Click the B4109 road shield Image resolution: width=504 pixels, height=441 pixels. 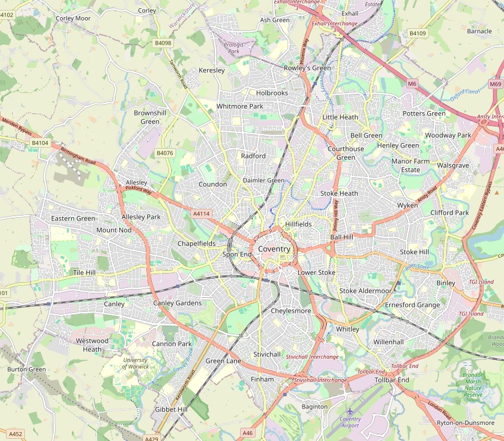[x=417, y=33]
